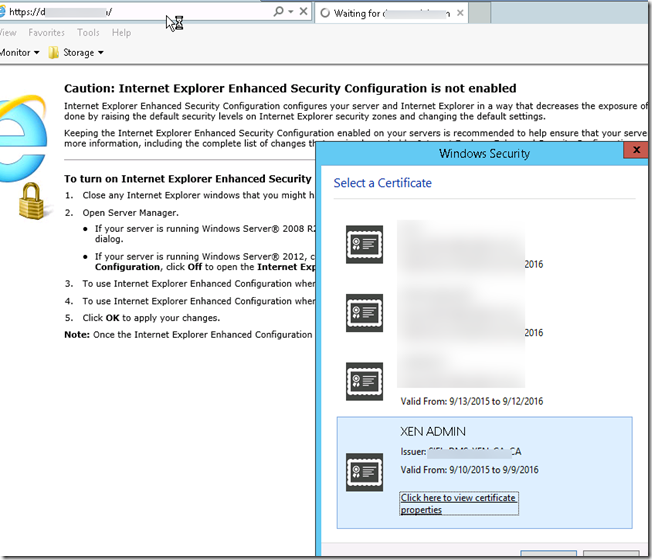The width and height of the screenshot is (652, 560).
Task: Click the Storage folder icon
Action: 53,52
